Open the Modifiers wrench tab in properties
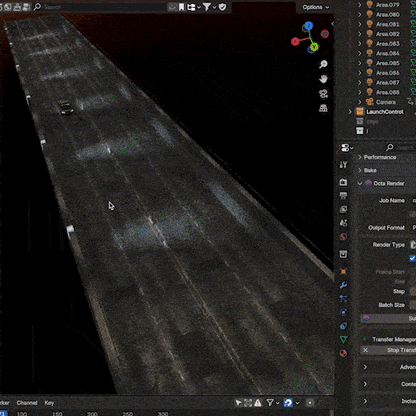This screenshot has height=416, width=416. click(343, 285)
